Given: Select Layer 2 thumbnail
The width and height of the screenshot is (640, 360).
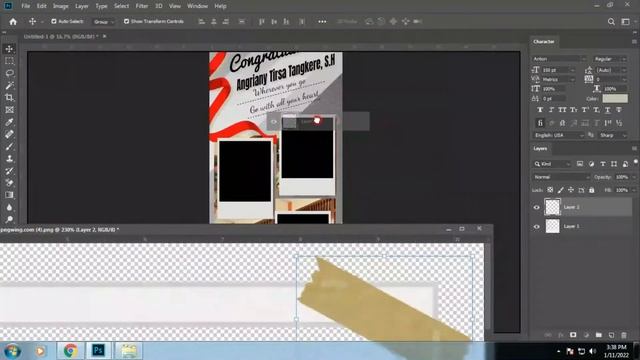Looking at the screenshot, I should 552,207.
